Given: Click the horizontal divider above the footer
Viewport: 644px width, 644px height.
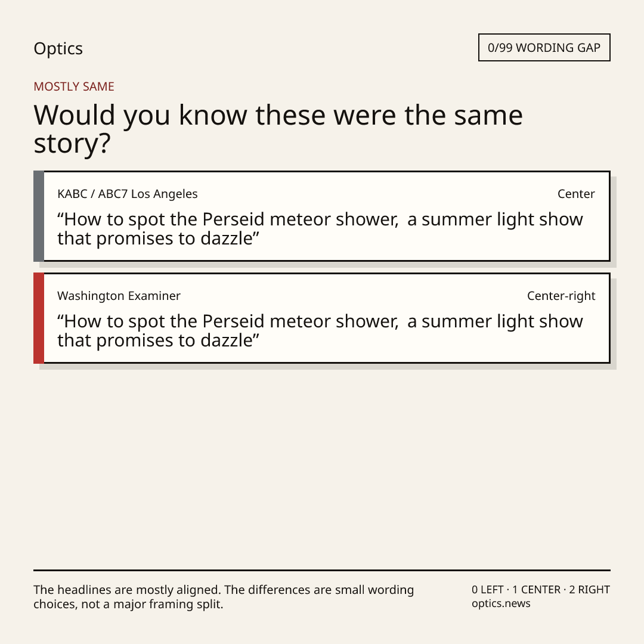Looking at the screenshot, I should pyautogui.click(x=322, y=570).
